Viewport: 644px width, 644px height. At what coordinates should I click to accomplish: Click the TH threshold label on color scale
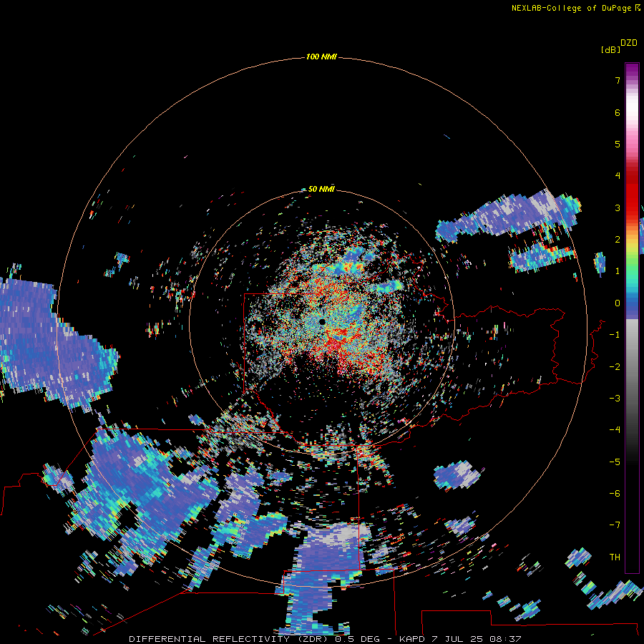click(615, 557)
